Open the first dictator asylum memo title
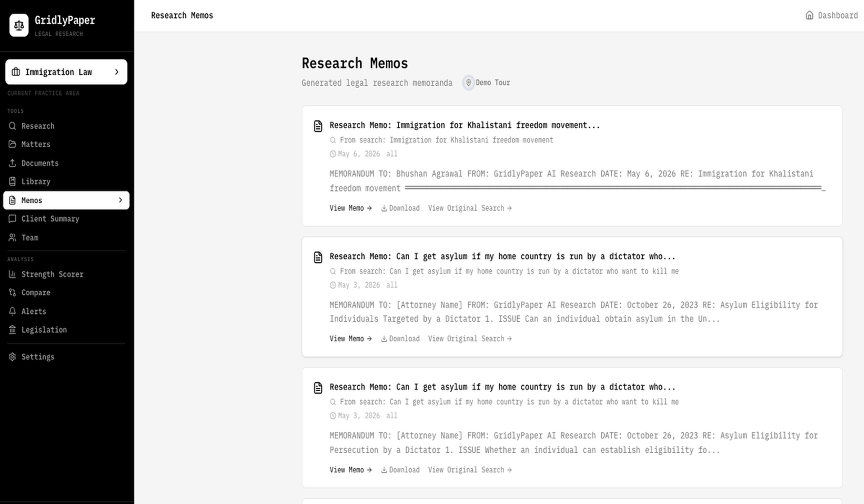The height and width of the screenshot is (504, 864). 502,256
